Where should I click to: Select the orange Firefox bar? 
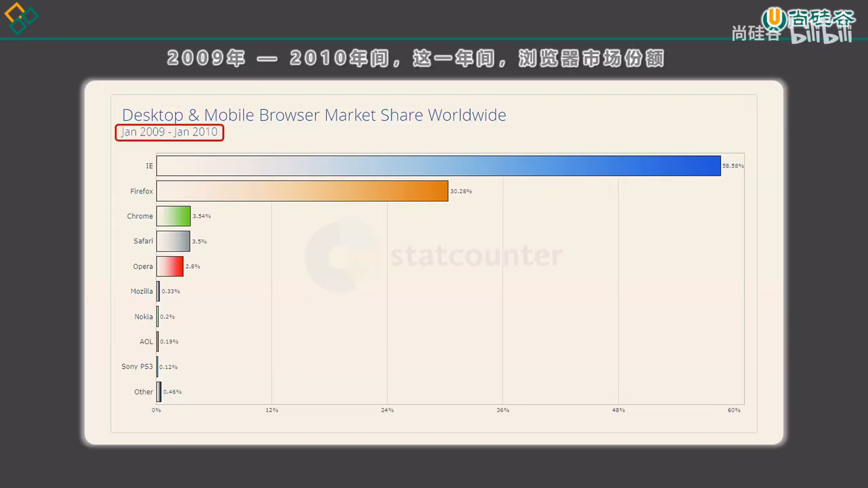point(302,191)
